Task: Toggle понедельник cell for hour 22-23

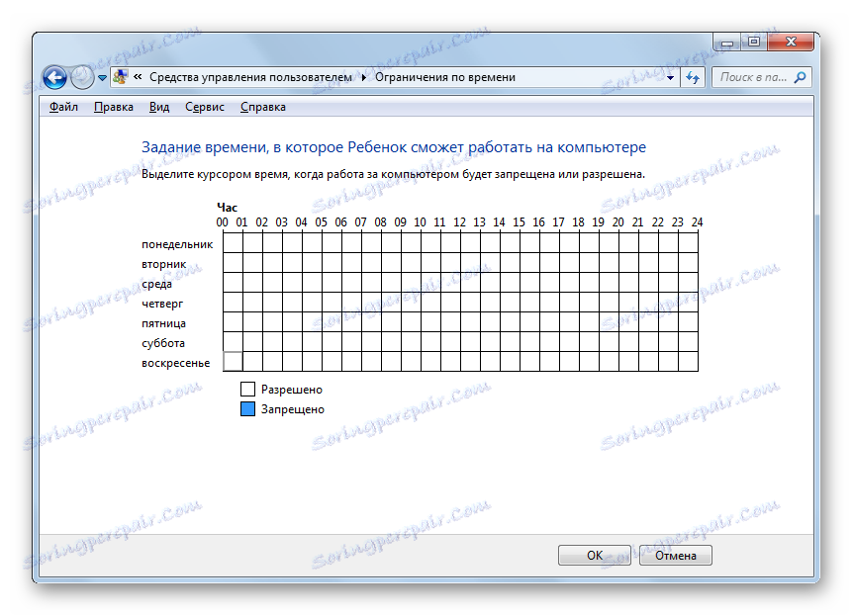Action: pos(669,242)
